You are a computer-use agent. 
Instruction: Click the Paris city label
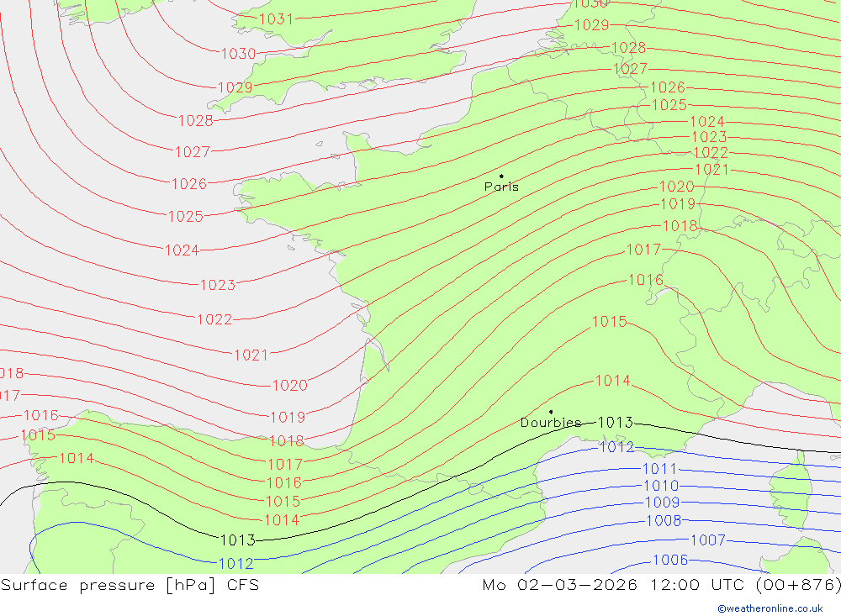(501, 187)
